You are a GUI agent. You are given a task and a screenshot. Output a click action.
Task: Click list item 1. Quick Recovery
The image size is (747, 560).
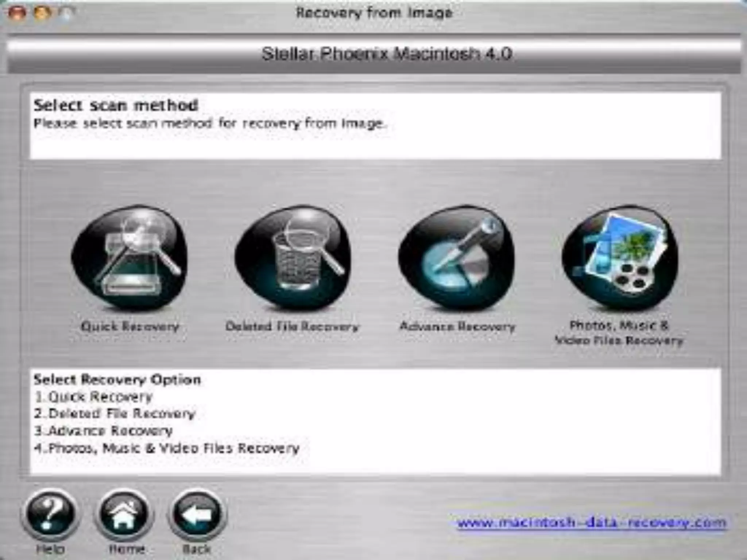coord(94,397)
